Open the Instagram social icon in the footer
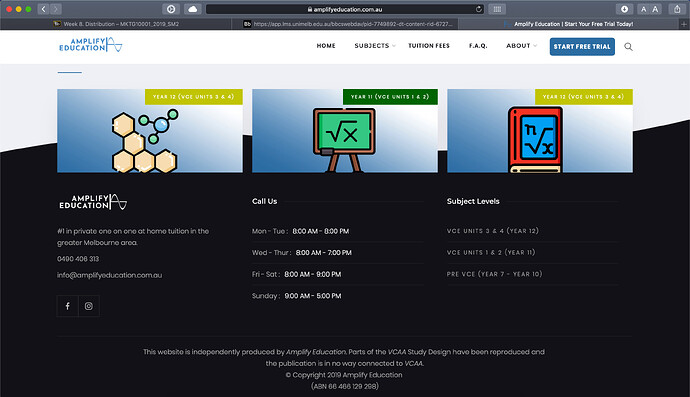The width and height of the screenshot is (690, 397). pos(88,306)
